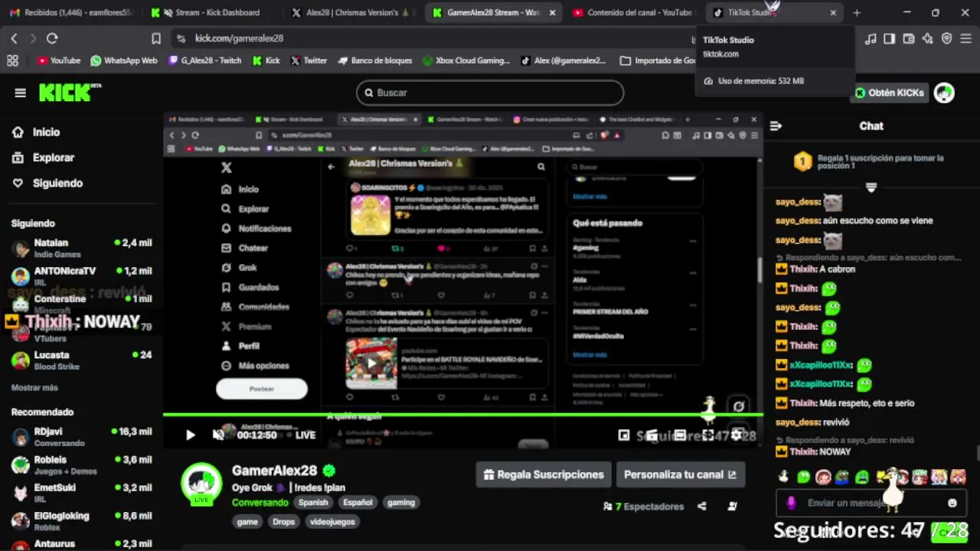Open the Xbox Cloud Gaming bookmark

(x=465, y=60)
